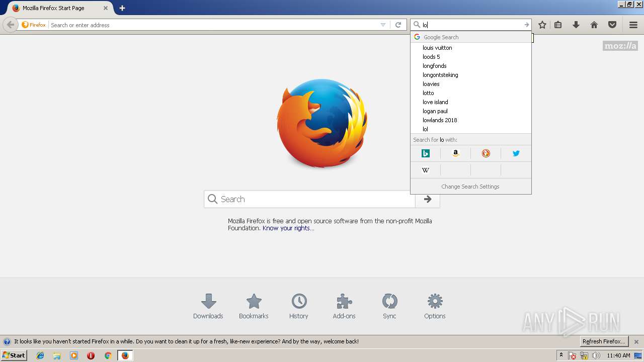Click the Refresh Firefox button

coord(604,341)
